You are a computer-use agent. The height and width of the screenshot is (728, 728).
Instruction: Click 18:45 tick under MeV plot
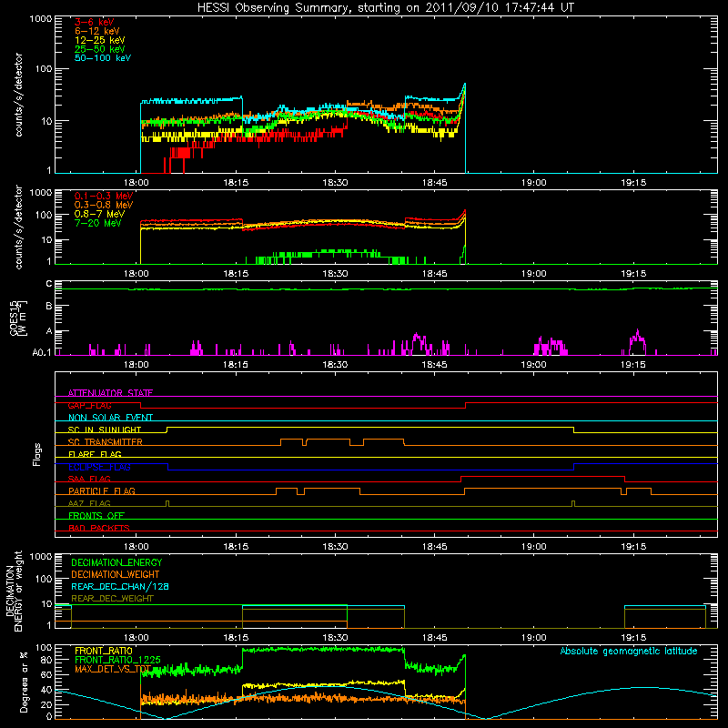click(435, 274)
